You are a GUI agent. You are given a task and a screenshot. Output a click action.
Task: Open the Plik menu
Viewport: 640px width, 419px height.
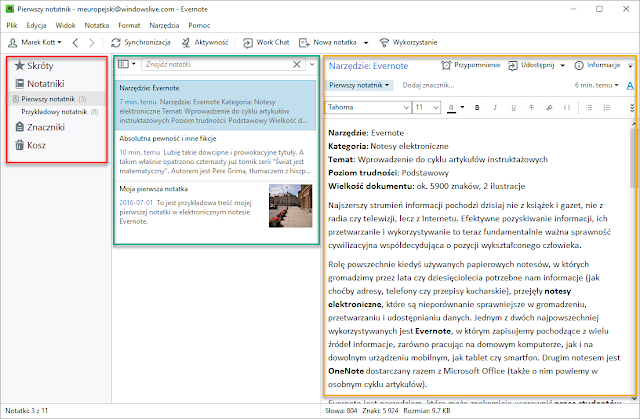tap(12, 25)
